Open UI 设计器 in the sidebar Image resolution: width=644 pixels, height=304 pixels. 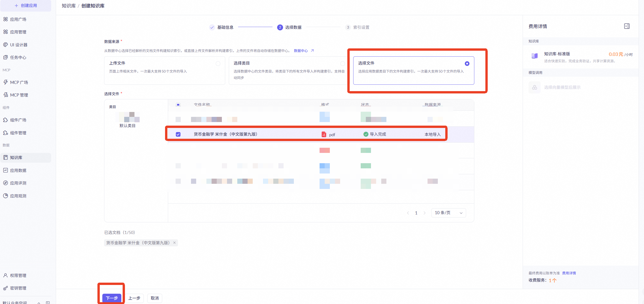tap(19, 45)
